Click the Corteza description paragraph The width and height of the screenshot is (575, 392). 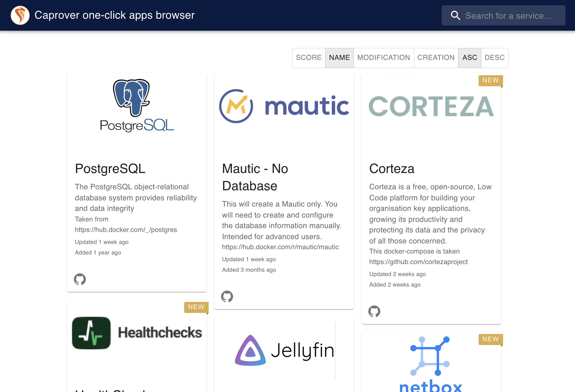pyautogui.click(x=430, y=214)
